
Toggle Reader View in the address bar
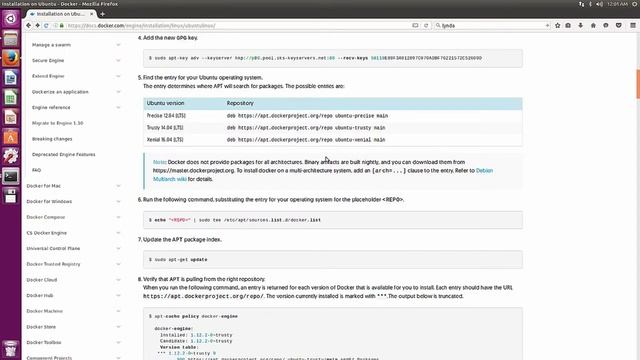pyautogui.click(x=415, y=25)
